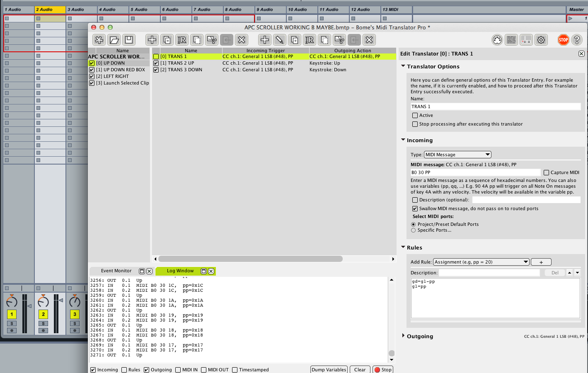Select the Specific Ports radio button

(x=413, y=230)
